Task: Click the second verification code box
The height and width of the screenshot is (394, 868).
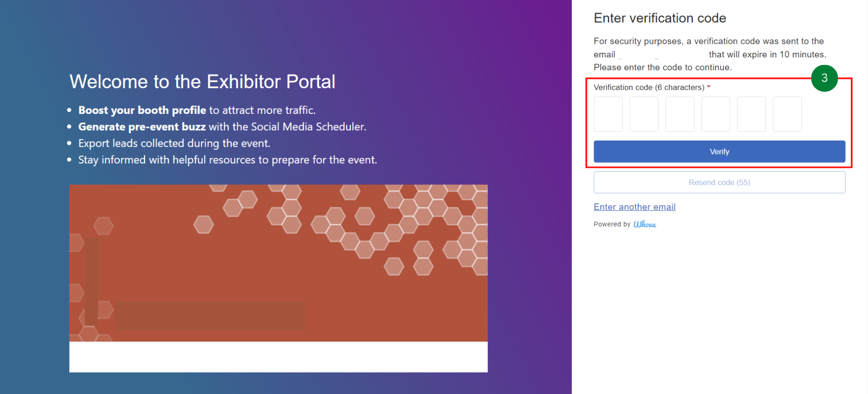Action: pos(644,114)
